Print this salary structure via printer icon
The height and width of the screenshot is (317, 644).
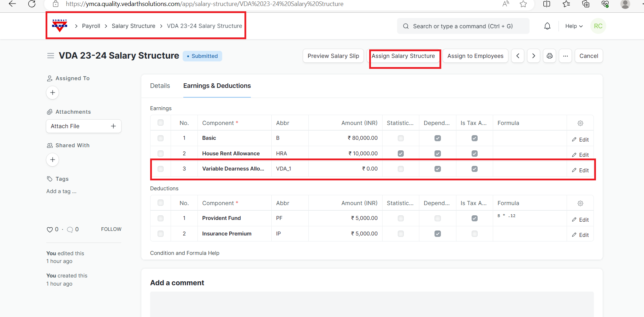549,56
